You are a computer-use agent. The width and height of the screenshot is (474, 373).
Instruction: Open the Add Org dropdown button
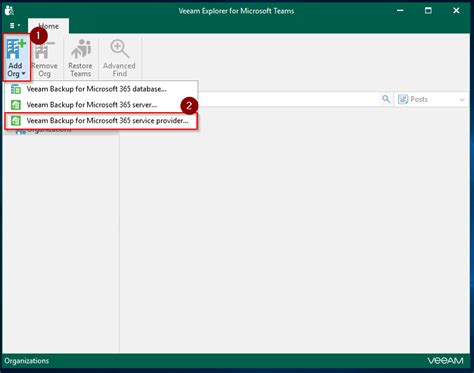[16, 58]
